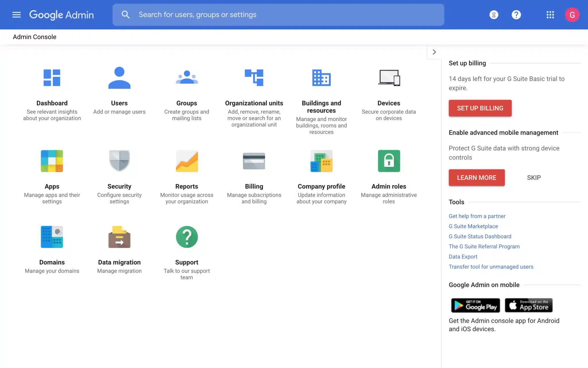The height and width of the screenshot is (368, 588).
Task: Click the Devices laptop and phone icon
Action: tap(389, 78)
